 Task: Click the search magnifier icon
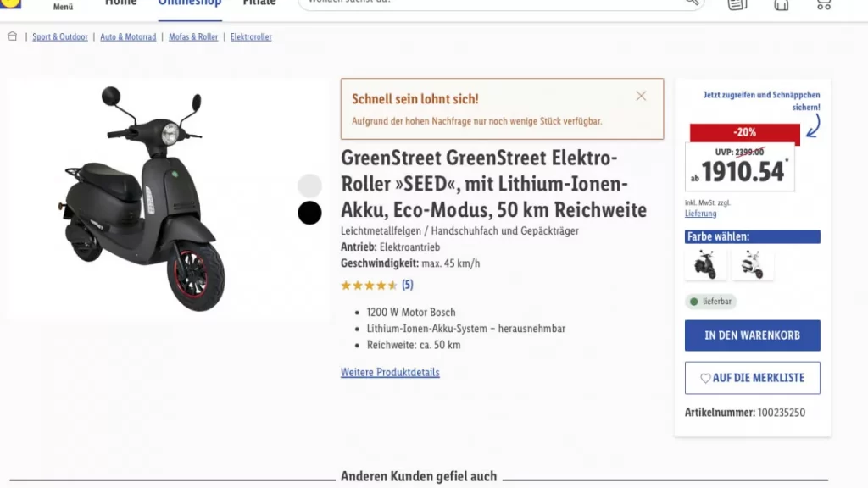(x=693, y=3)
